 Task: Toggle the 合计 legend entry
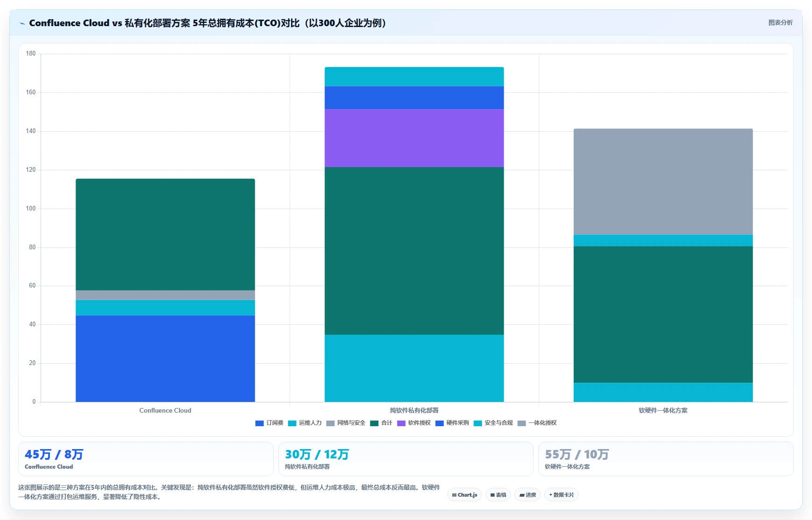381,423
